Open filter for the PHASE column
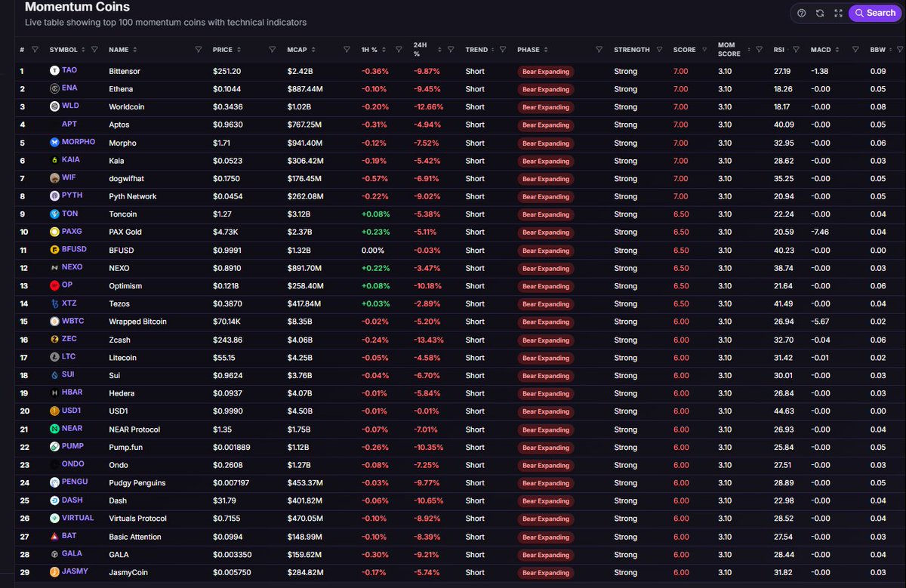906x588 pixels. point(599,50)
